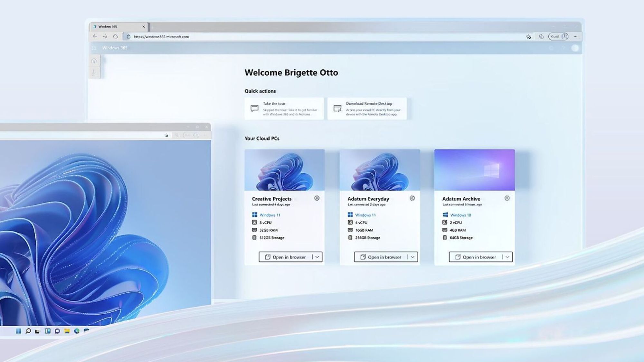The width and height of the screenshot is (644, 362).
Task: Click the Creative Projects card title
Action: click(272, 199)
